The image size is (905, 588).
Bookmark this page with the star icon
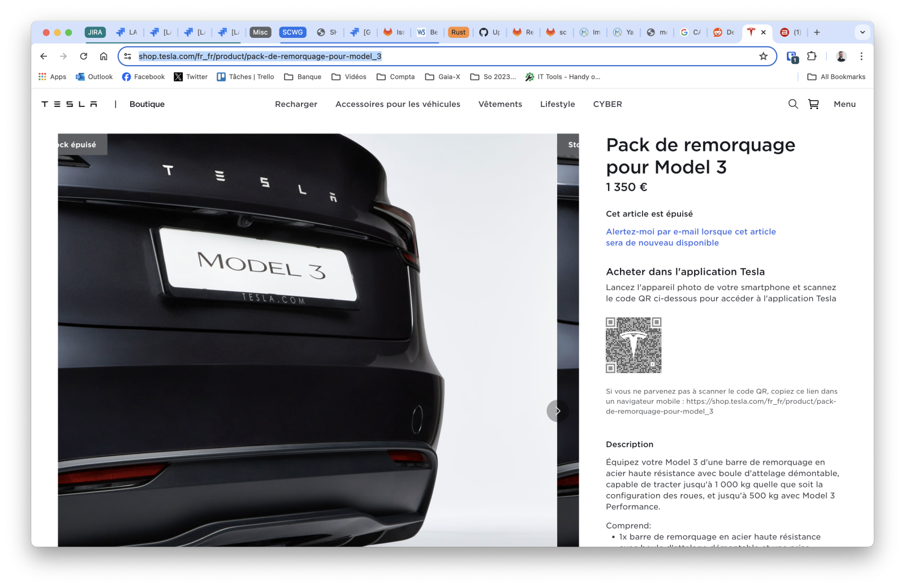pos(764,57)
